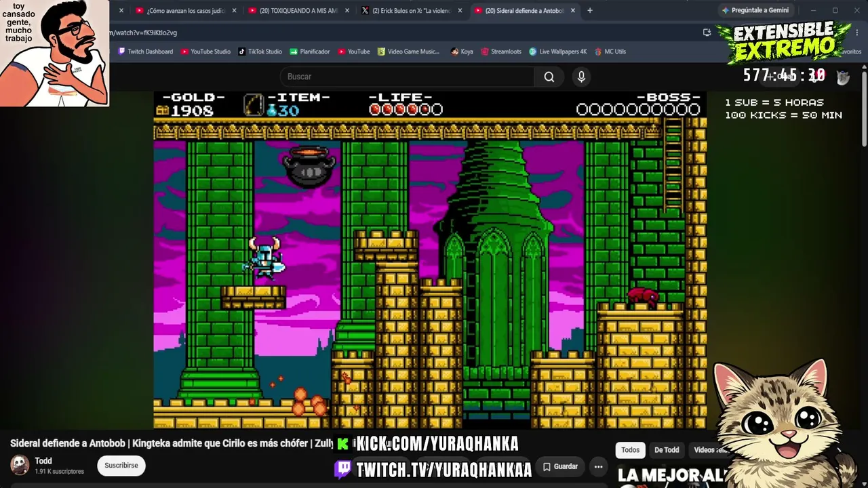The height and width of the screenshot is (488, 868).
Task: Click the Pregúntale a Gemini button
Action: click(755, 11)
